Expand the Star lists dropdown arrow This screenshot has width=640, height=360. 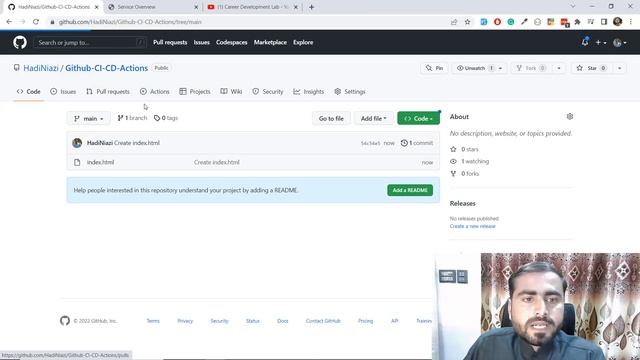[619, 68]
